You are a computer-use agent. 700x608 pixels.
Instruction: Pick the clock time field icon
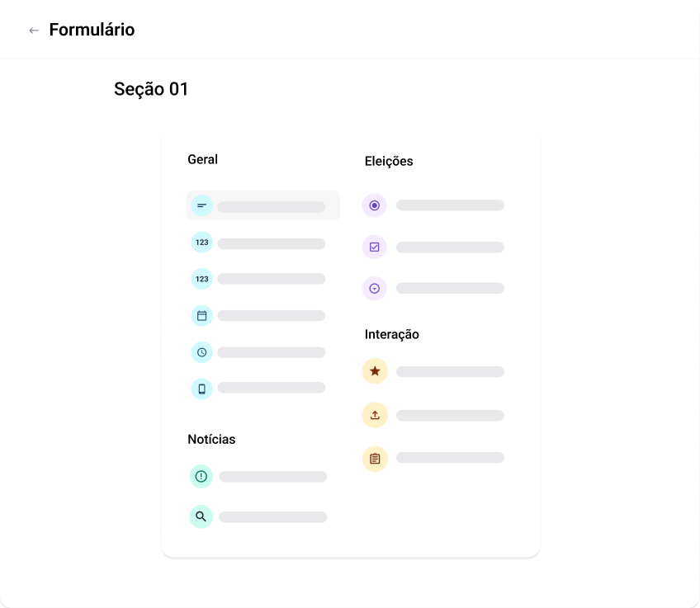click(201, 352)
